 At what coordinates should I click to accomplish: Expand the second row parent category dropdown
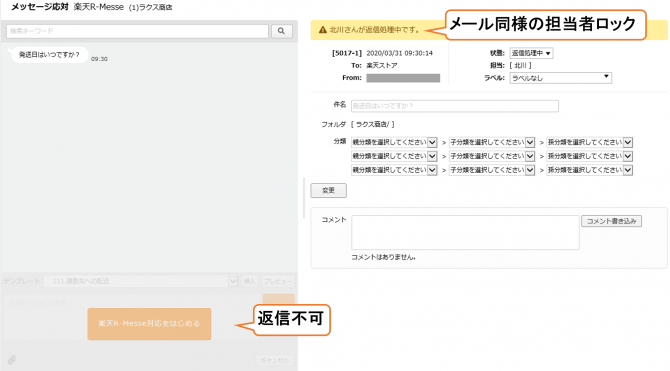coord(394,156)
